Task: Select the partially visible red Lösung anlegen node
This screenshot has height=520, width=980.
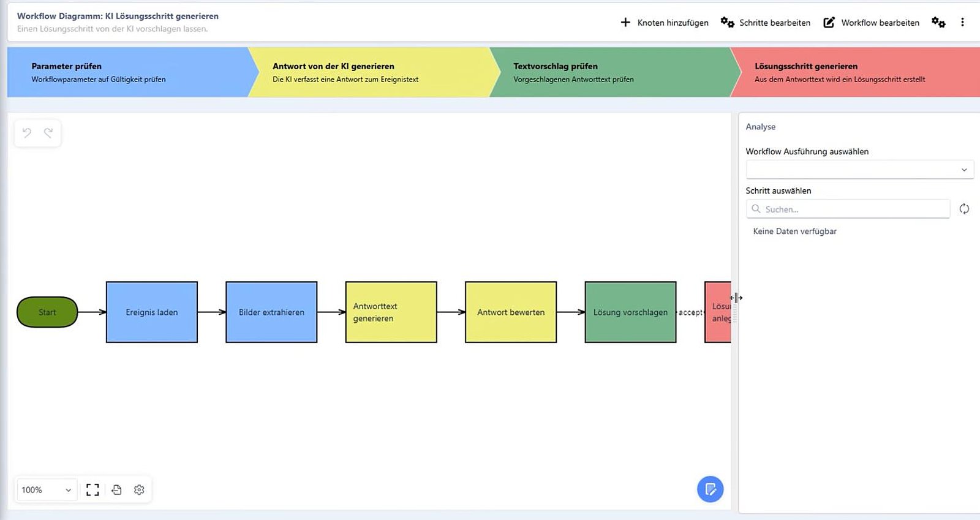Action: 718,312
